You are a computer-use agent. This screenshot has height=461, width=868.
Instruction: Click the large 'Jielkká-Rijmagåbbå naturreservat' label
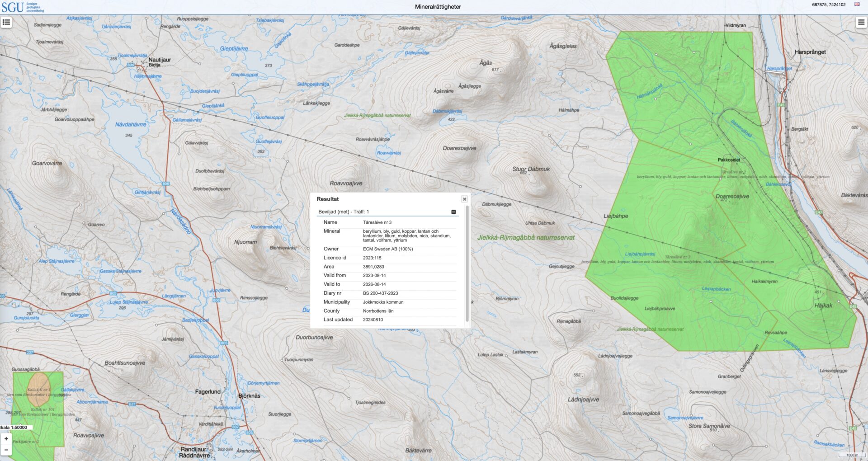coord(526,237)
